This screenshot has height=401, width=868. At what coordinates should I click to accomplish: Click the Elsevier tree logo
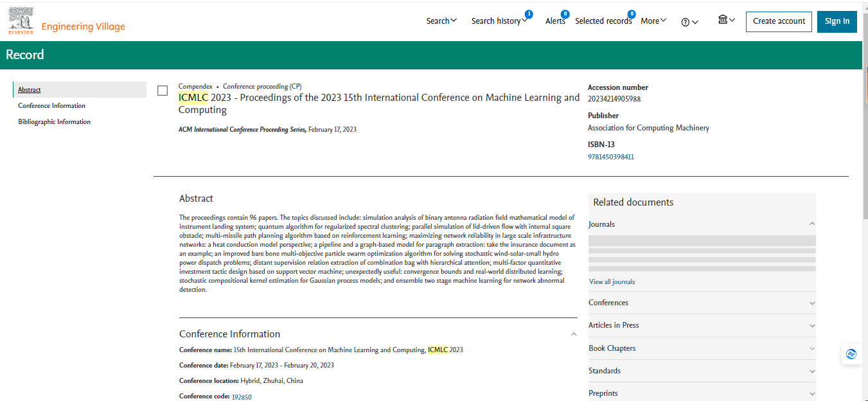click(21, 21)
